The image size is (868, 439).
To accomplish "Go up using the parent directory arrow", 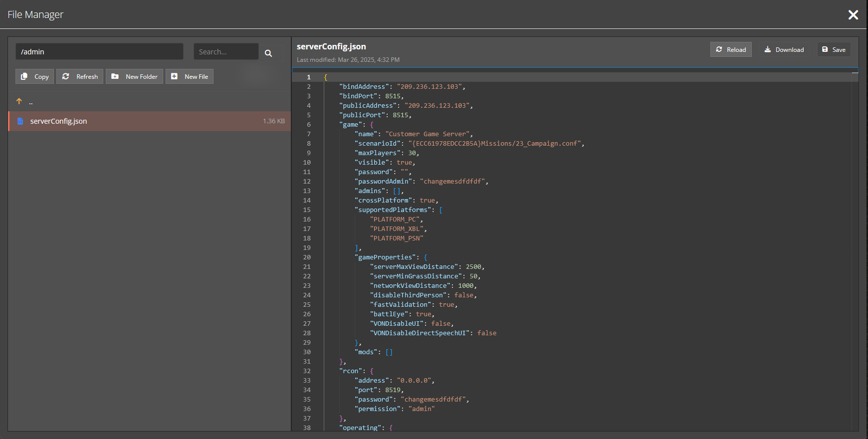I will tap(19, 102).
